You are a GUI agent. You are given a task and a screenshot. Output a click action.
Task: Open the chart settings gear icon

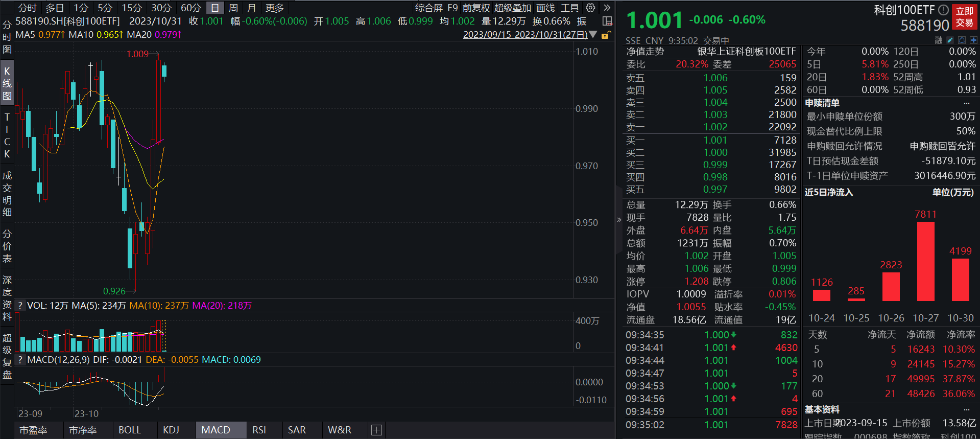pyautogui.click(x=590, y=8)
